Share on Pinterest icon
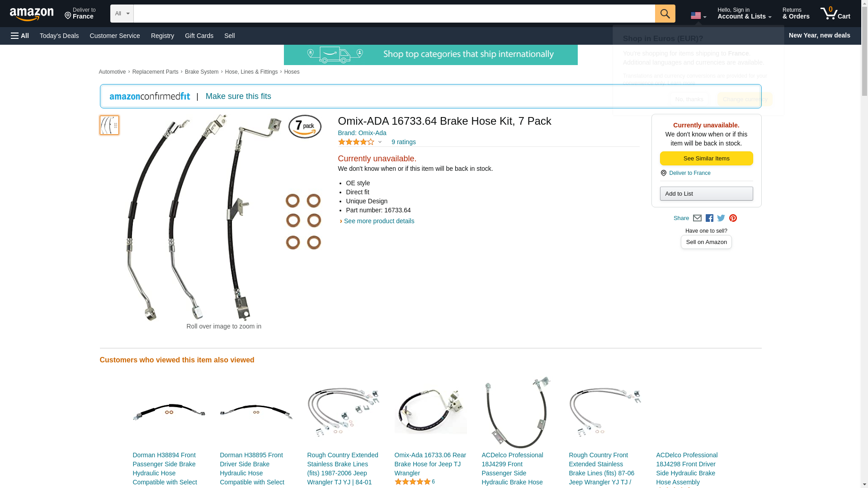This screenshot has height=488, width=868. pos(733,218)
